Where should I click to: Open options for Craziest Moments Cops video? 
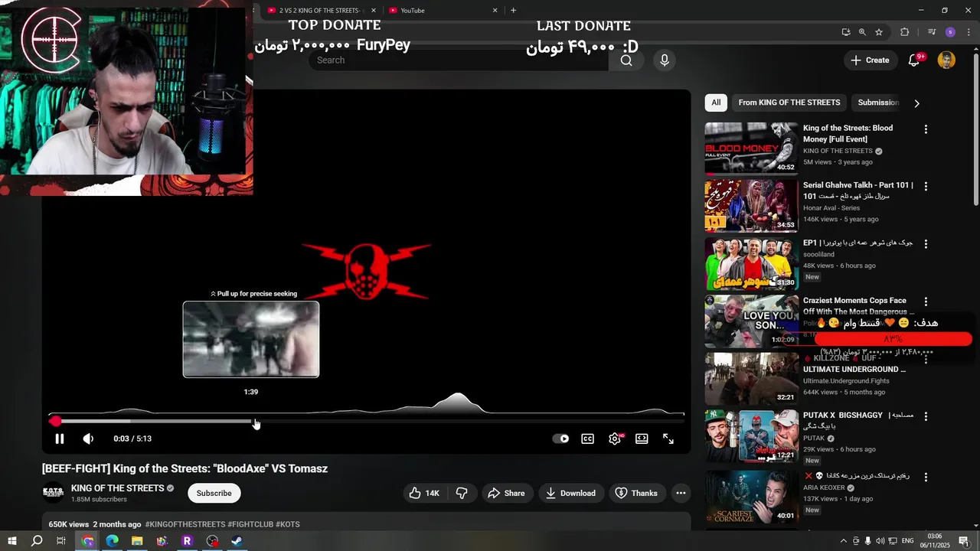[926, 302]
